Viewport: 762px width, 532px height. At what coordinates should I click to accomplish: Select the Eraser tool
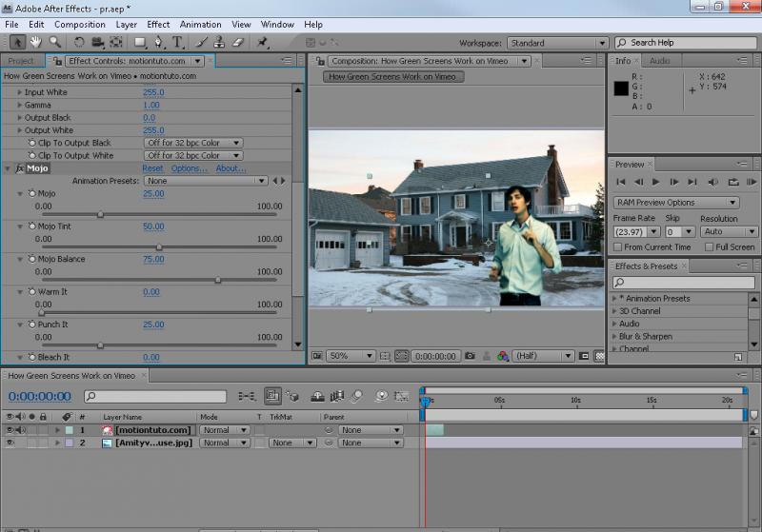pyautogui.click(x=238, y=43)
